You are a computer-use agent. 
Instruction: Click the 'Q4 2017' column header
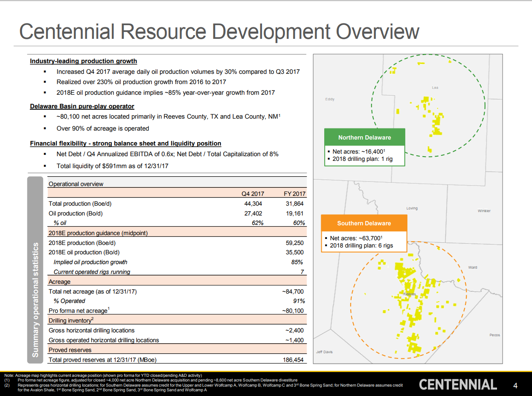coord(253,194)
